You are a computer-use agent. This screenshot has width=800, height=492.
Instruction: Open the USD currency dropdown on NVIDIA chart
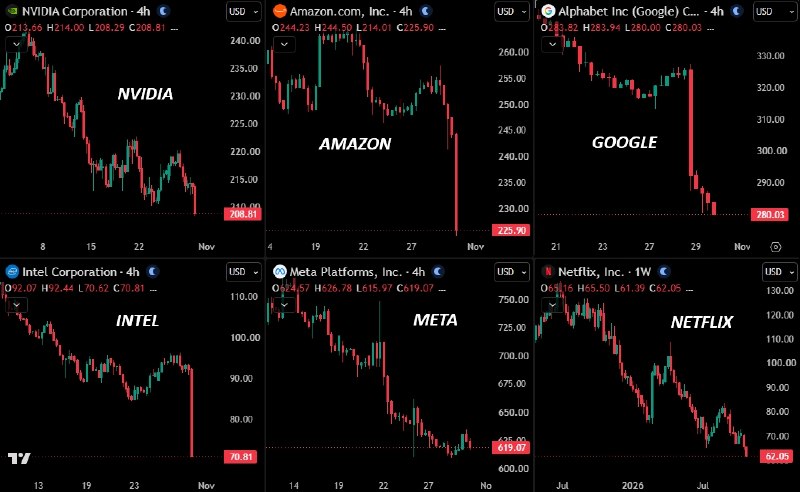(x=243, y=11)
